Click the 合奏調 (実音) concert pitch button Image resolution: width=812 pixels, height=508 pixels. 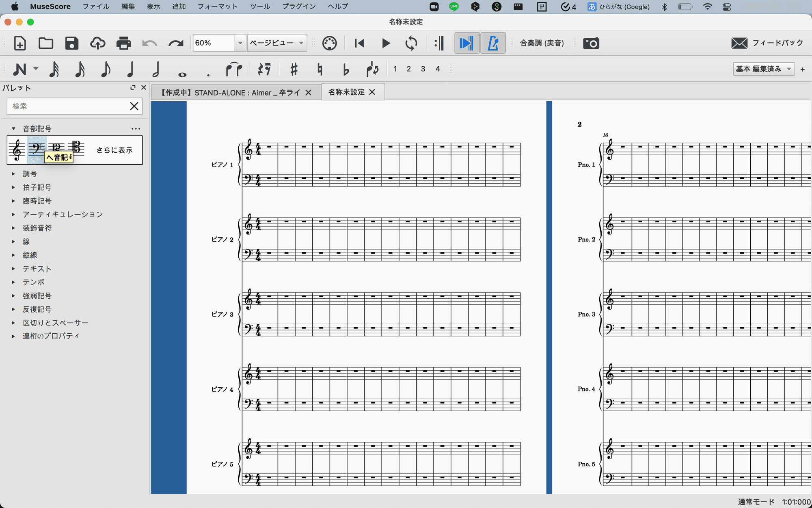click(x=542, y=43)
